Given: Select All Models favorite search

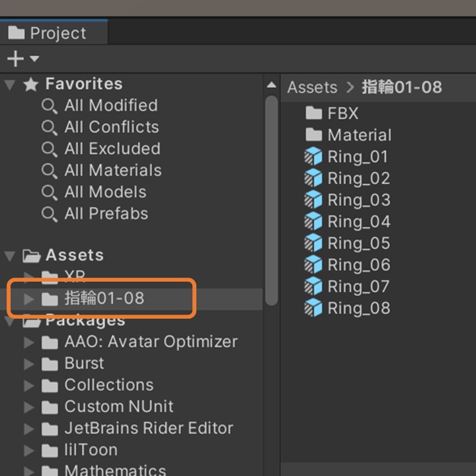Looking at the screenshot, I should pos(105,192).
